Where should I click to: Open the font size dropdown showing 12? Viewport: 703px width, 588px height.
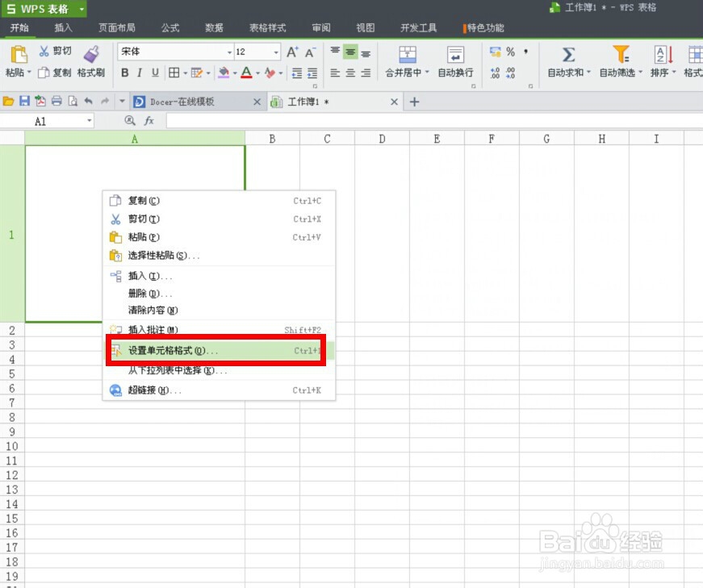276,52
